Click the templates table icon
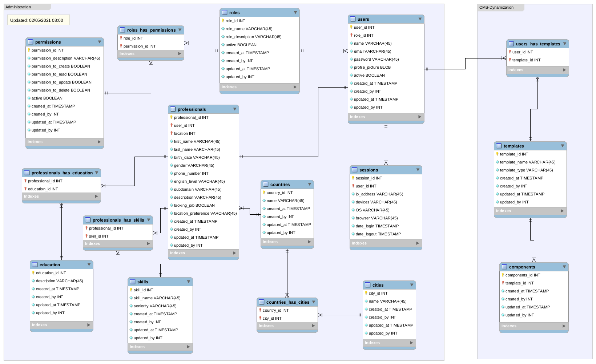The height and width of the screenshot is (364, 596). click(499, 146)
